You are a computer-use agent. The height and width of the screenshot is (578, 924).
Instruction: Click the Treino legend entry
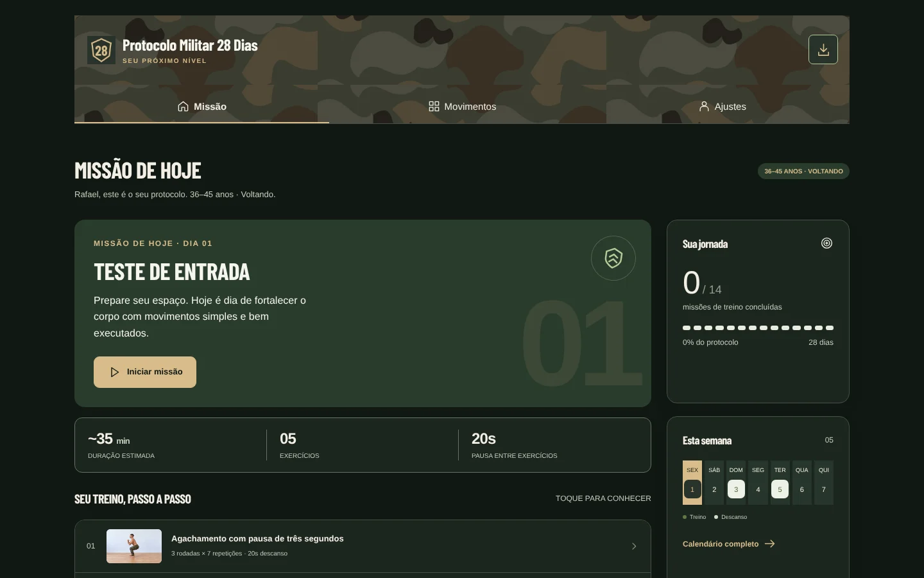[x=694, y=517]
